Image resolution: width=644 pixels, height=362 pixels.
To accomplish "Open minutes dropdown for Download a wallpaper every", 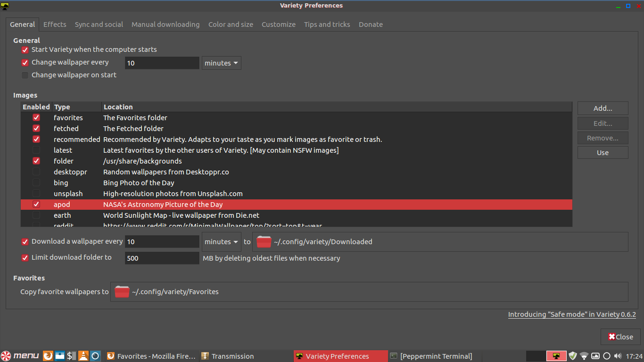I will coord(222,242).
